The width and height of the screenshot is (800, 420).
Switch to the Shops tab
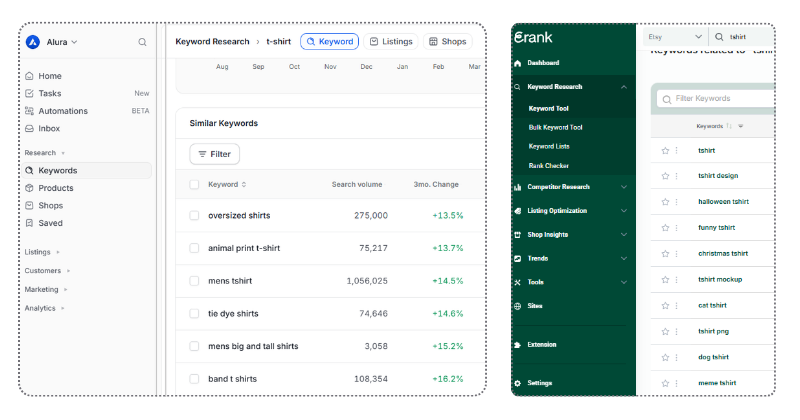447,41
